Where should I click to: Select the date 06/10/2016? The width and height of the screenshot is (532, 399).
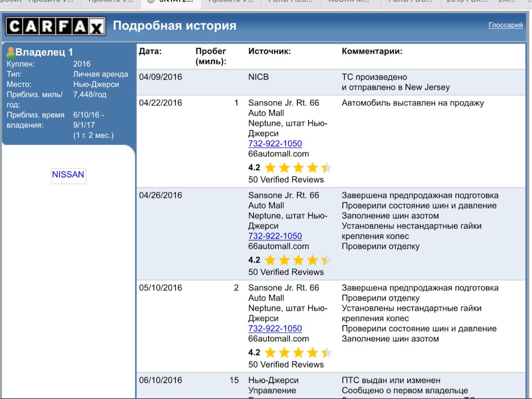(x=161, y=380)
